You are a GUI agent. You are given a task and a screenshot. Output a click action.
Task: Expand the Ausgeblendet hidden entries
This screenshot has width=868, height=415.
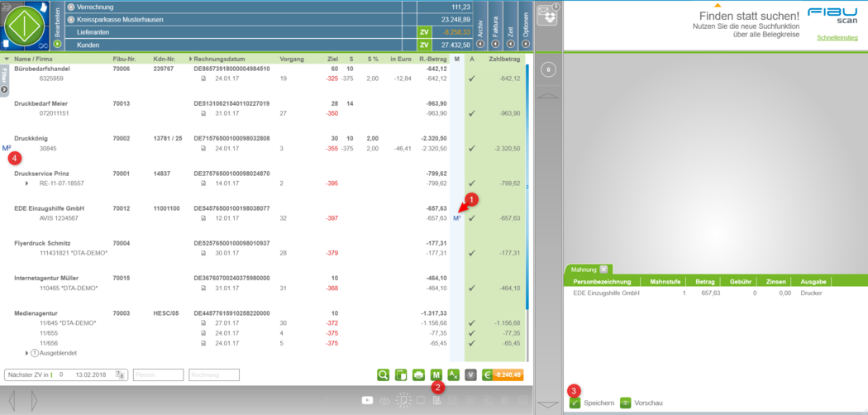26,353
